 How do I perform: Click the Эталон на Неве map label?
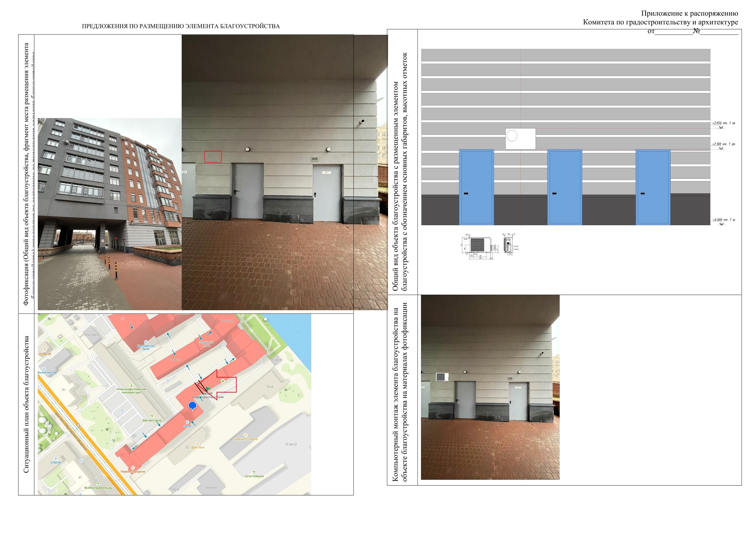click(x=206, y=343)
